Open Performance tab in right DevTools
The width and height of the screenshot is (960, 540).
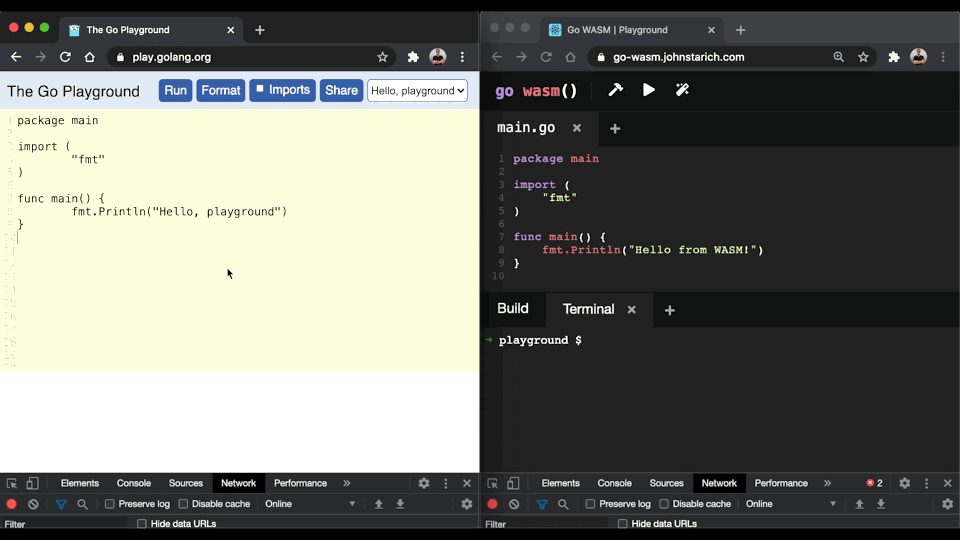[x=781, y=483]
